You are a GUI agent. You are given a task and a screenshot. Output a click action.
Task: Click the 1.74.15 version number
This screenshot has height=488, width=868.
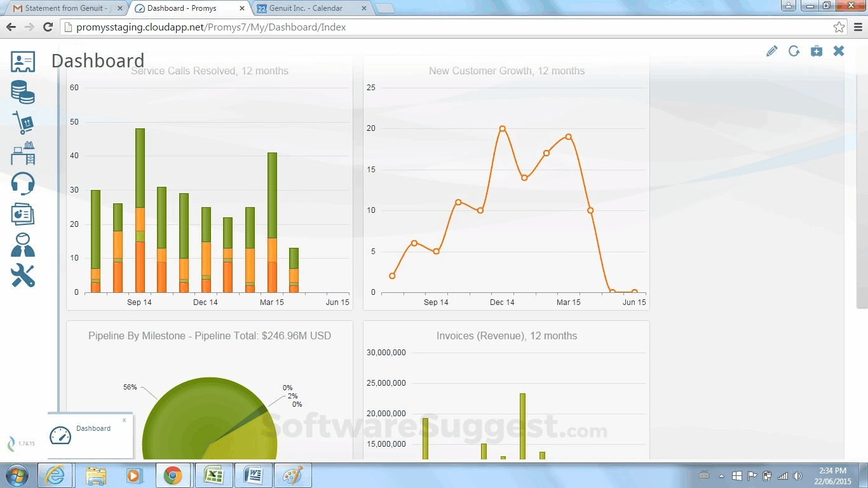[27, 444]
